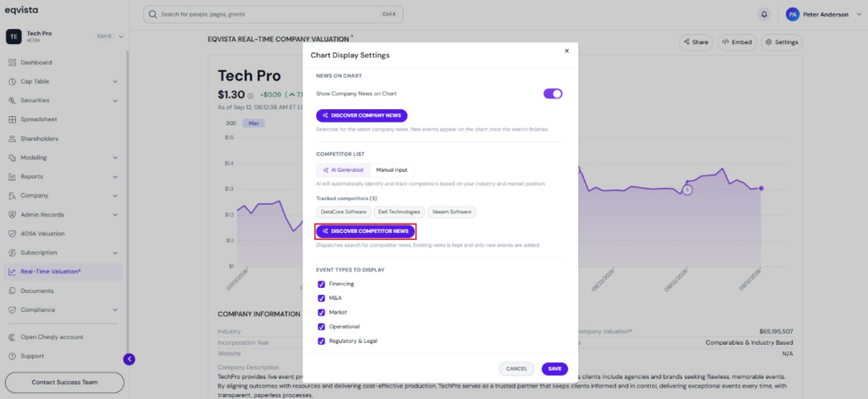Click the Securities icon in sidebar
Screen dimensions: 868x399
(x=12, y=101)
